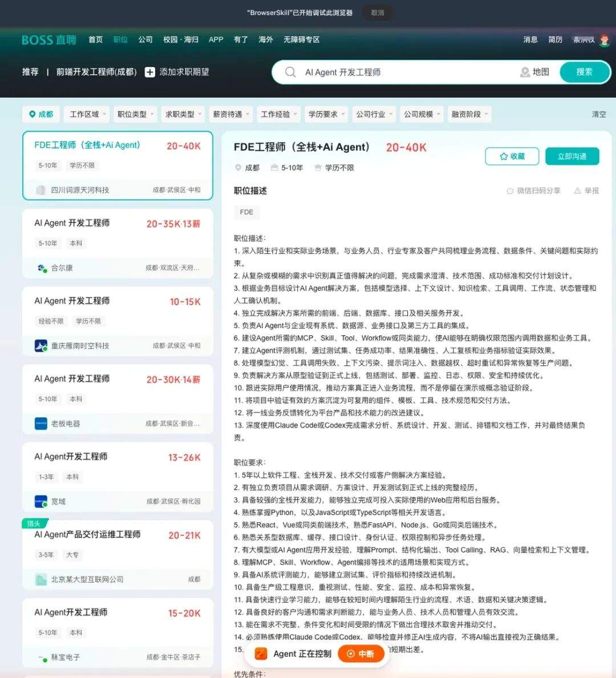Open the 20-30K·14薪 AI Agent job card
Image resolution: width=616 pixels, height=678 pixels.
[117, 399]
